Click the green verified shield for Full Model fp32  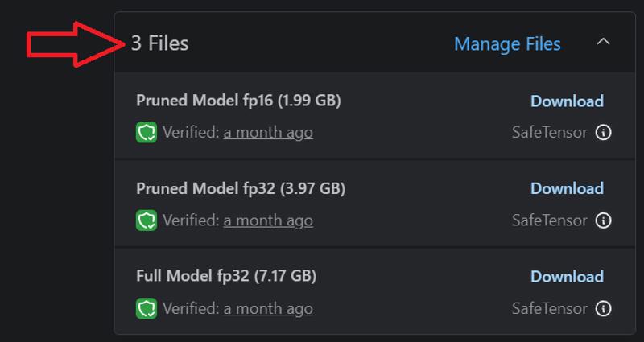click(x=147, y=308)
